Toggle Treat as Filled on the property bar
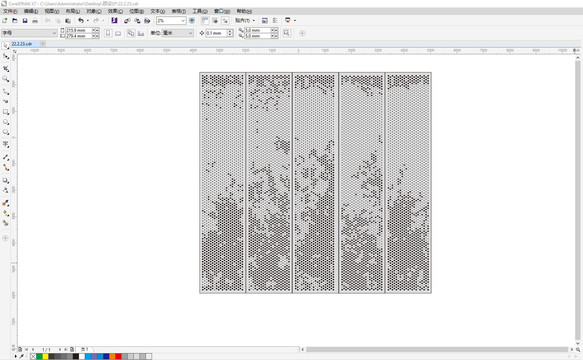 (286, 33)
